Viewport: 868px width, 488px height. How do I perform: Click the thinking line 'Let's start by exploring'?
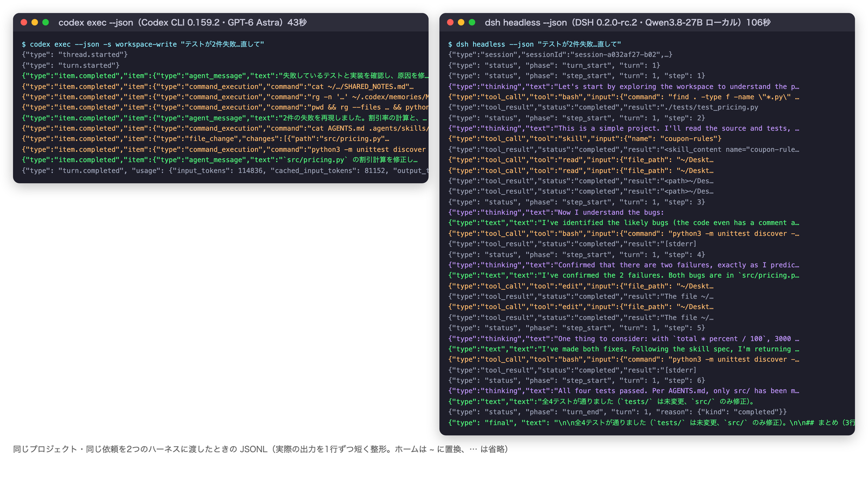pos(623,86)
